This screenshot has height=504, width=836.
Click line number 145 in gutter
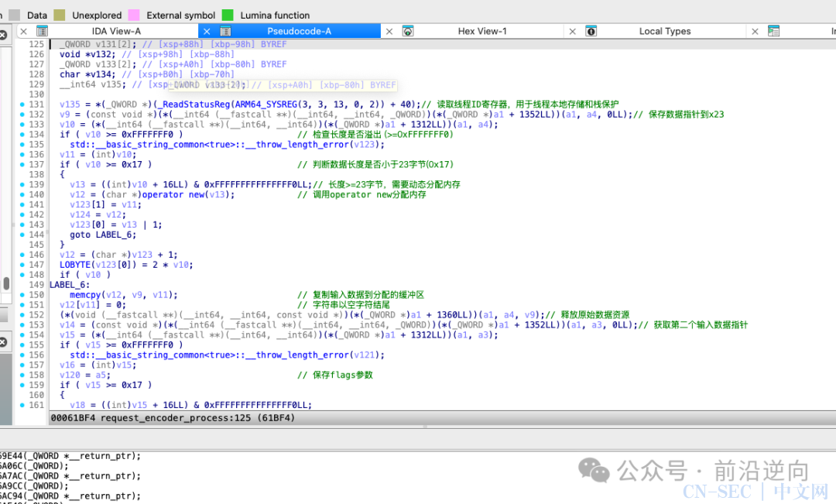coord(36,245)
